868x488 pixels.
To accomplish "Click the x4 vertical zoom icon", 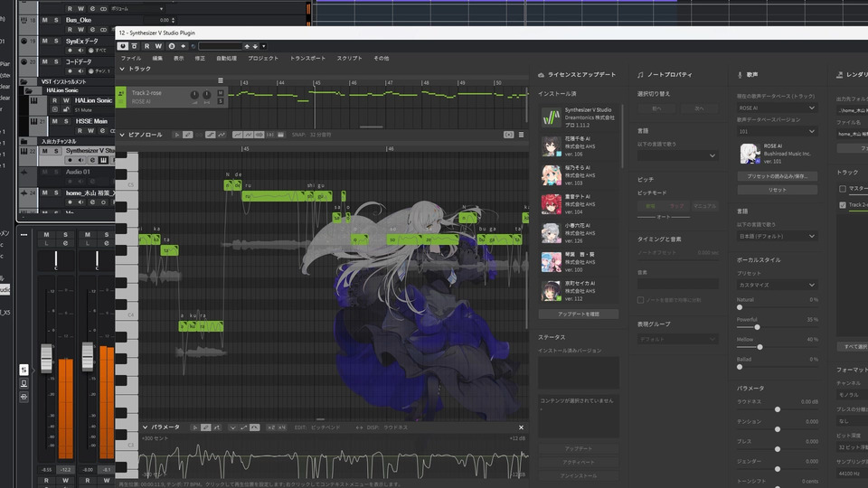I will click(x=282, y=427).
